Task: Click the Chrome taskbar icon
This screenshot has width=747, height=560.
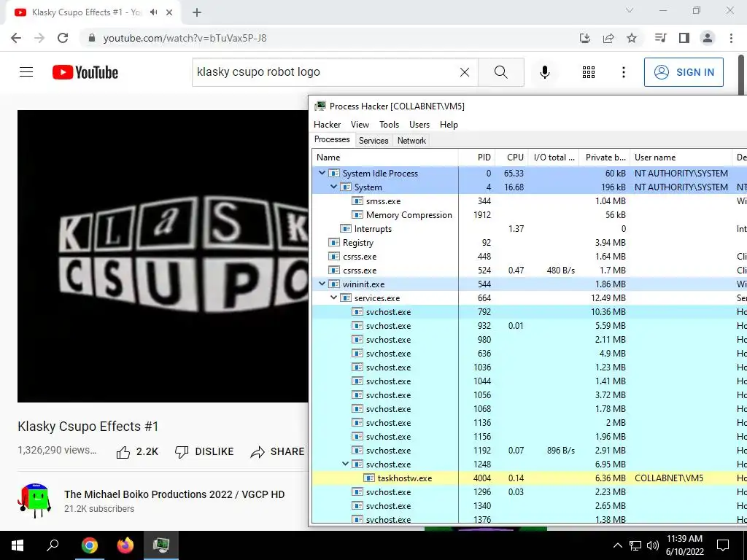Action: pyautogui.click(x=90, y=545)
